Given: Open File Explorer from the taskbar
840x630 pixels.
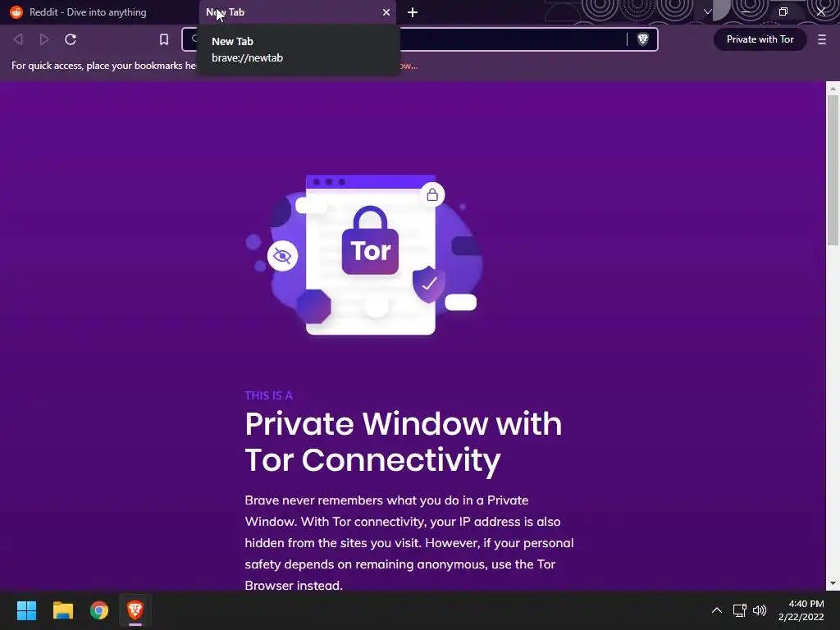Looking at the screenshot, I should (x=62, y=610).
